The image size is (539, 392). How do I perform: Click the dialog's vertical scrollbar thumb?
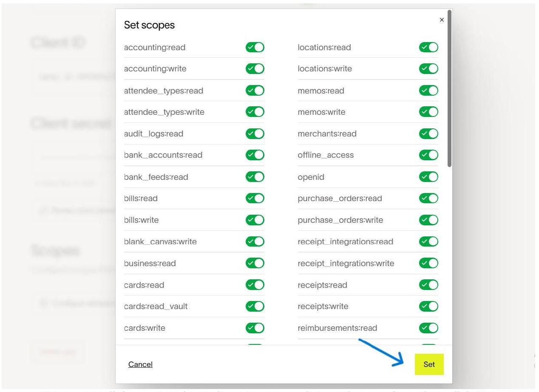pyautogui.click(x=449, y=89)
